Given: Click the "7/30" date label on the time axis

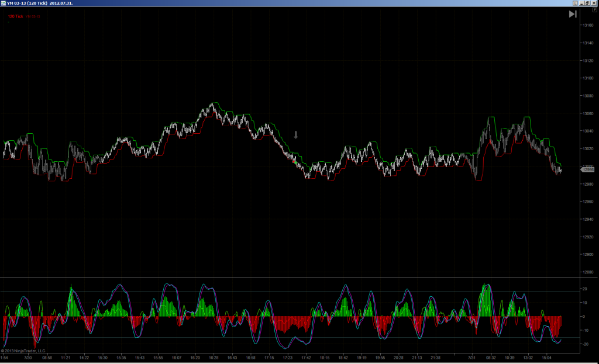Looking at the screenshot, I should [x=28, y=358].
